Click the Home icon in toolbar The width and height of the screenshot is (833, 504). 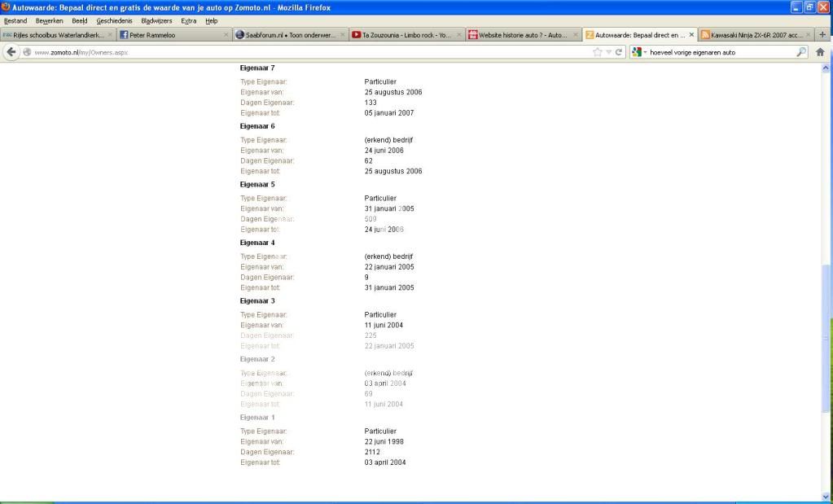(x=820, y=52)
